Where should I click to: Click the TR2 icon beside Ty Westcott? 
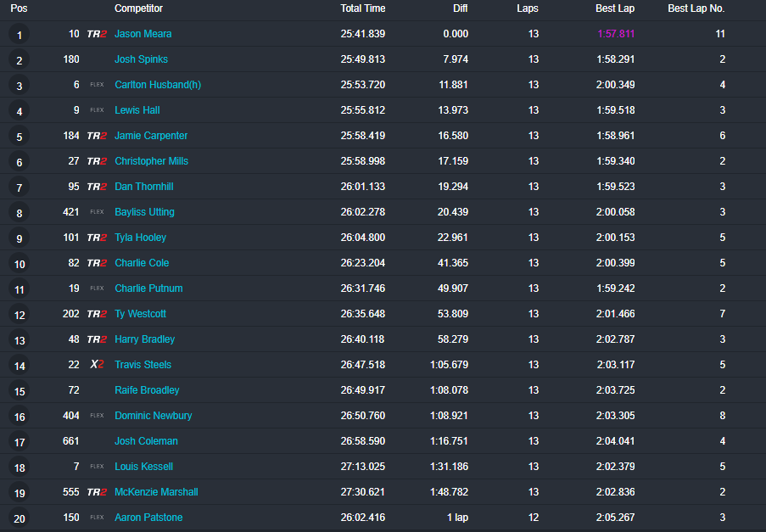click(x=97, y=314)
